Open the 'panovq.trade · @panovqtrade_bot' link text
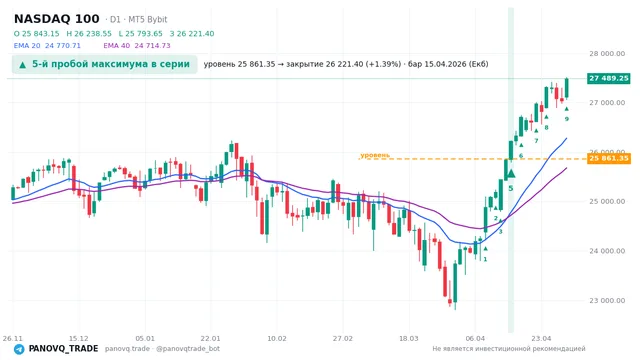Image resolution: width=640 pixels, height=360 pixels. coord(162,349)
